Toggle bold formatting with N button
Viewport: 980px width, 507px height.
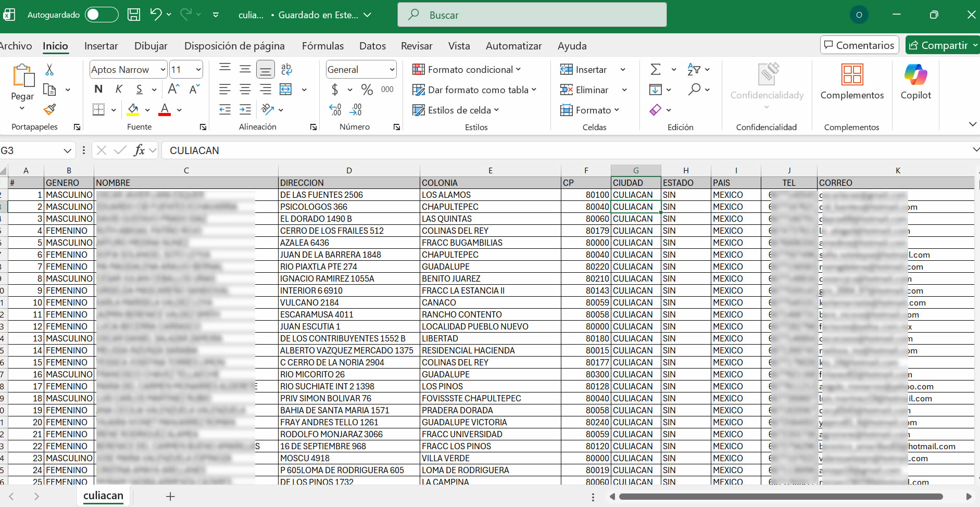98,90
